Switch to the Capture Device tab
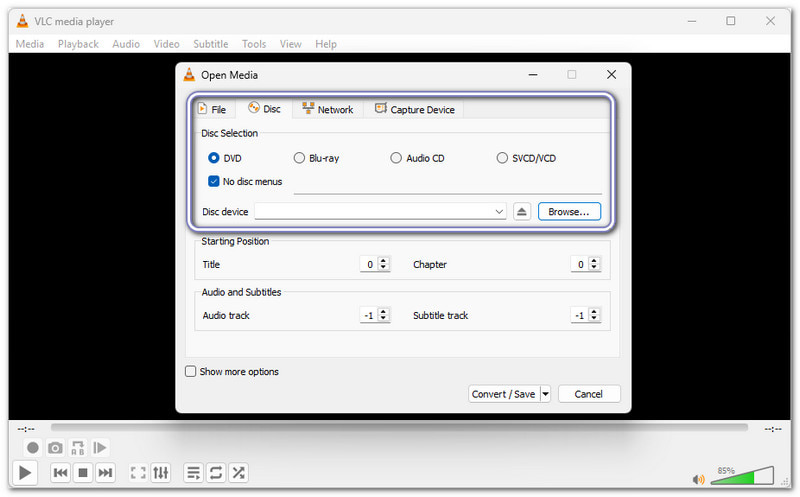This screenshot has width=800, height=497. pyautogui.click(x=414, y=109)
